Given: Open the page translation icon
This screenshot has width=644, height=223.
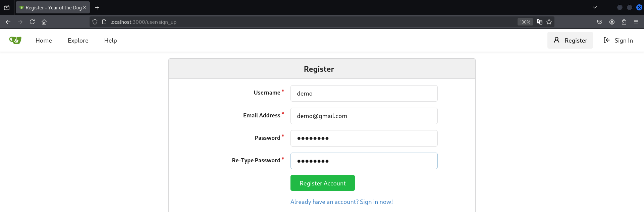Looking at the screenshot, I should tap(540, 22).
